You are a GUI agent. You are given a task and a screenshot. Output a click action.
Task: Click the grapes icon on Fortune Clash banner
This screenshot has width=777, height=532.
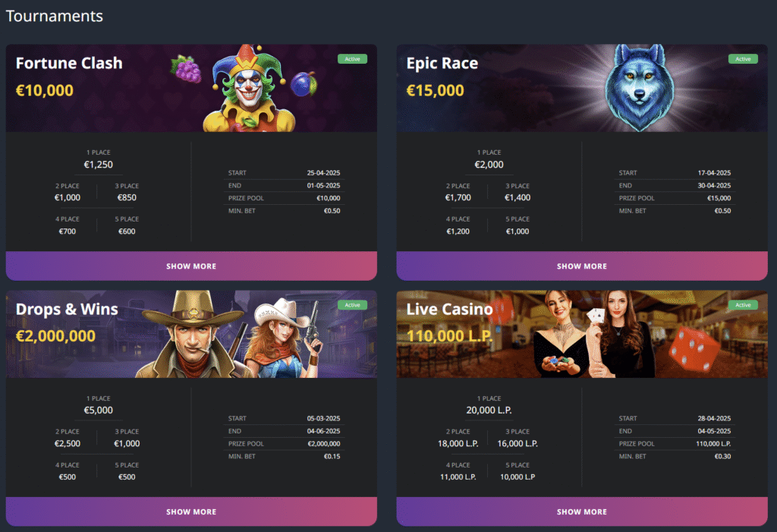186,68
